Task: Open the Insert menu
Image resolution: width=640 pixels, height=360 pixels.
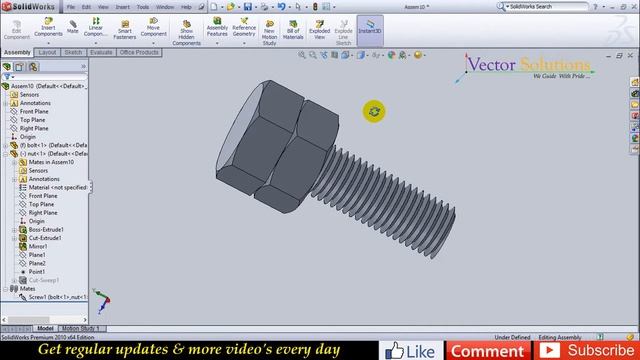Action: 122,7
